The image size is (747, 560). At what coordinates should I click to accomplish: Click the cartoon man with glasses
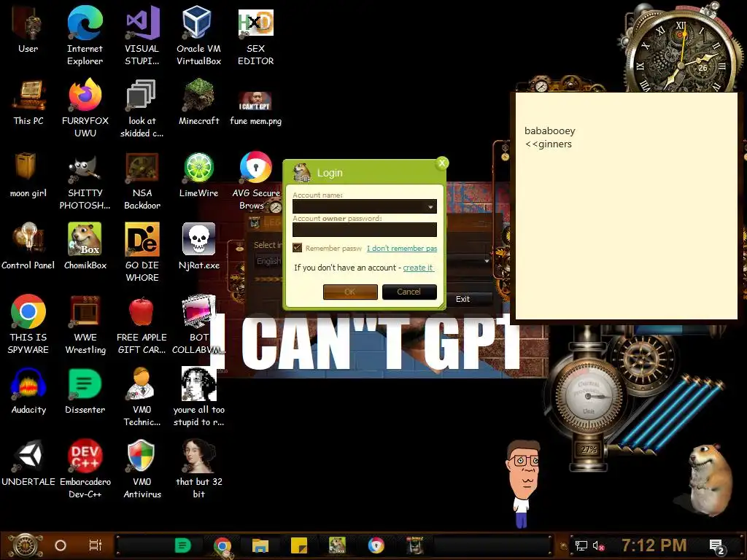coord(523,483)
